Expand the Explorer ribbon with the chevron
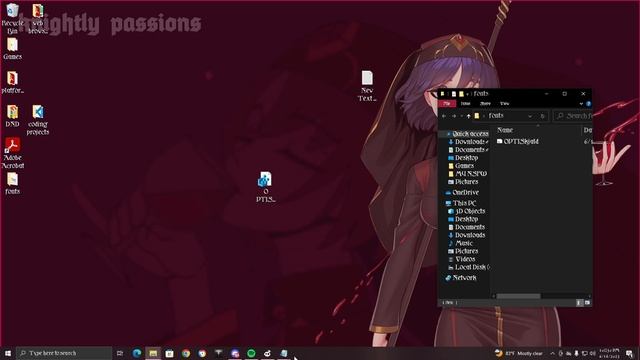The width and height of the screenshot is (640, 360). point(581,104)
